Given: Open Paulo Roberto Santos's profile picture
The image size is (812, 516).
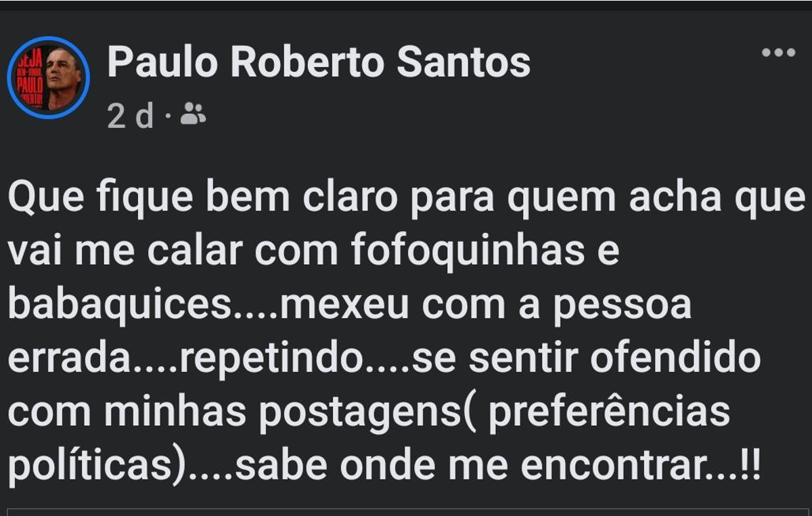Looking at the screenshot, I should click(x=49, y=78).
